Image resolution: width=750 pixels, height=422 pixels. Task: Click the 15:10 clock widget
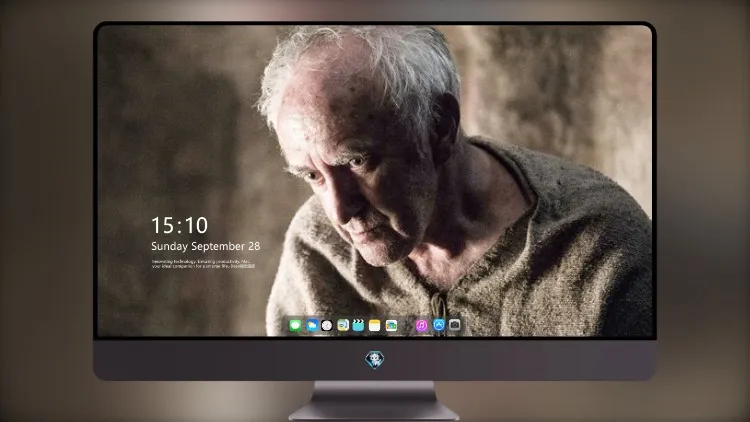tap(179, 225)
